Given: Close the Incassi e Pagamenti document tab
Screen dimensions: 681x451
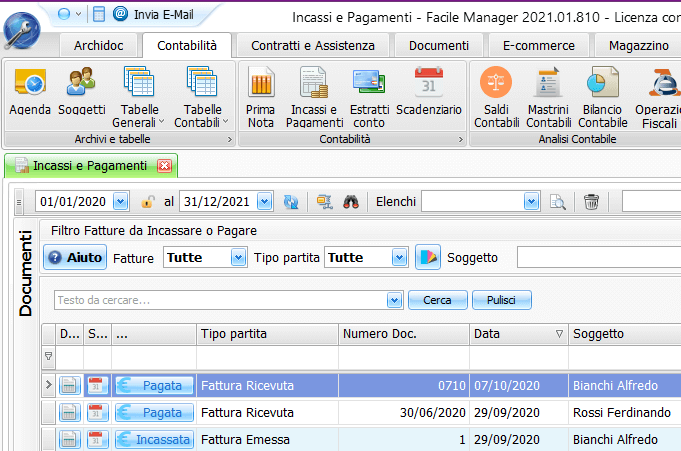Looking at the screenshot, I should point(165,166).
